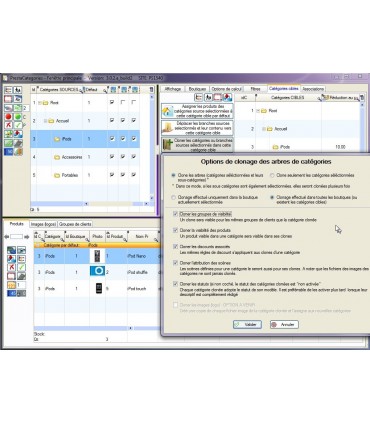Click the red empty-frame icon in sources toolbar
The image size is (370, 423).
click(x=8, y=99)
